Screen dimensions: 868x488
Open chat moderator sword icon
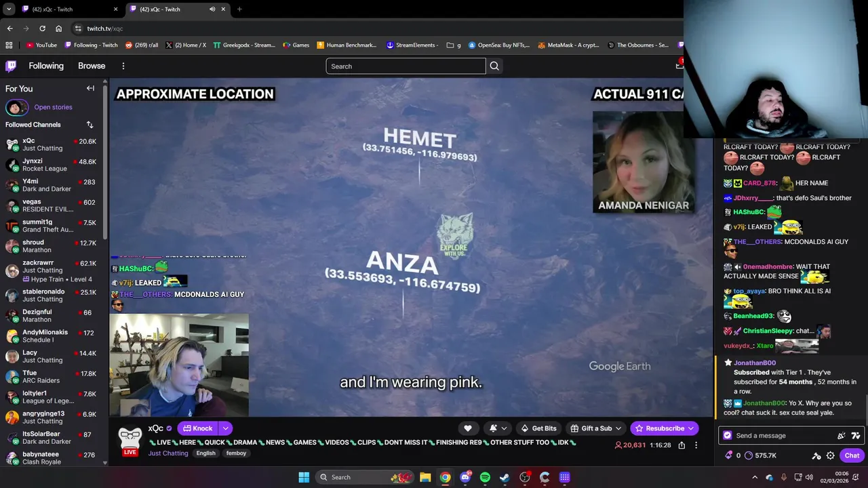coord(816,455)
